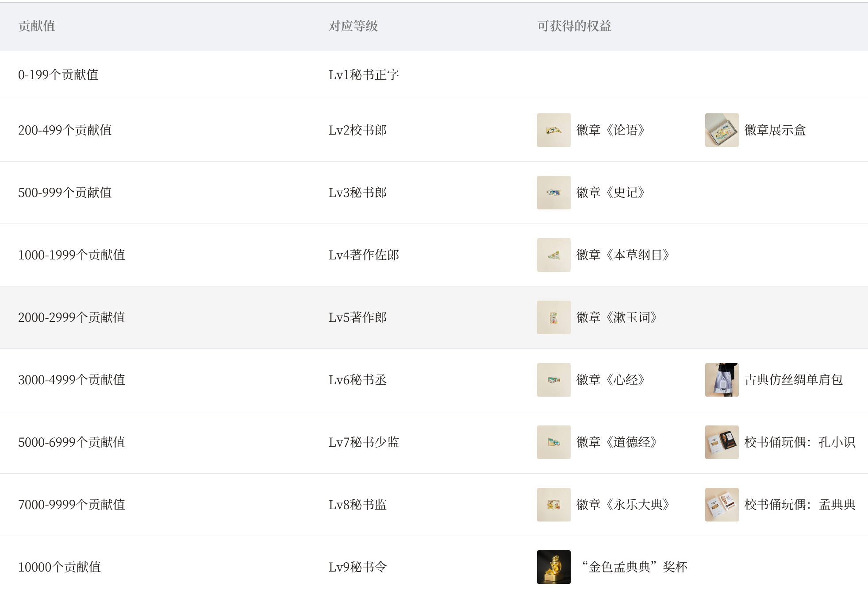Select the 对应等级 column header

pyautogui.click(x=353, y=26)
